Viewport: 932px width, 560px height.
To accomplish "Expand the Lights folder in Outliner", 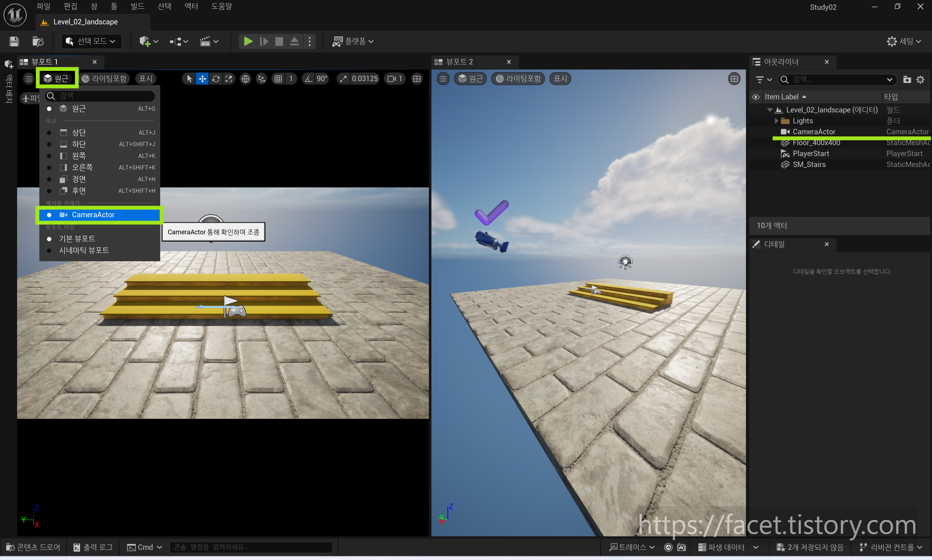I will click(x=776, y=121).
